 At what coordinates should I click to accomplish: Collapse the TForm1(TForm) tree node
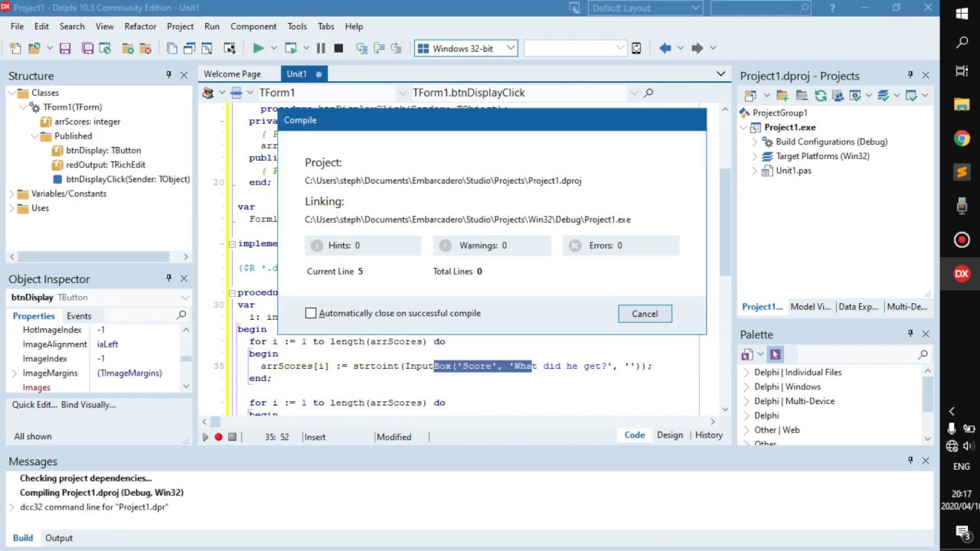coord(24,107)
